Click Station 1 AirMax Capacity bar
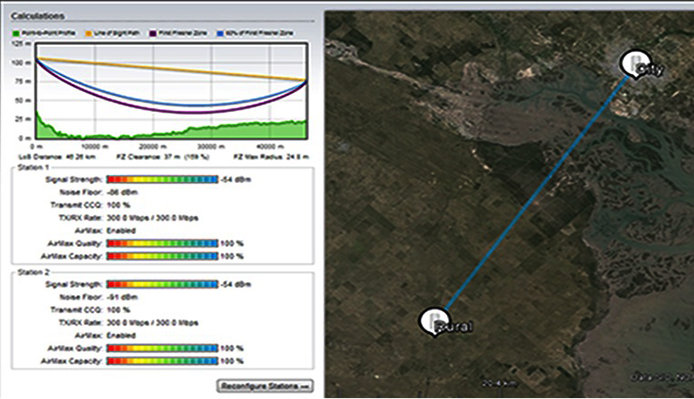Screen dimensions: 694x399 162,256
